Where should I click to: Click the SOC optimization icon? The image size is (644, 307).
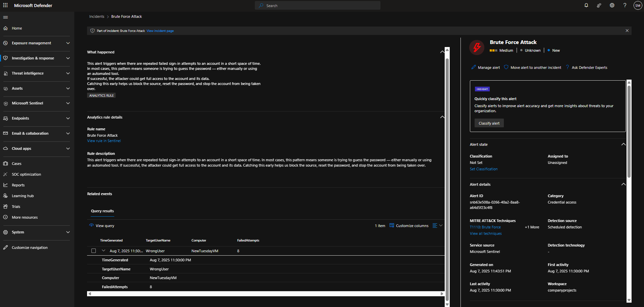pos(5,174)
